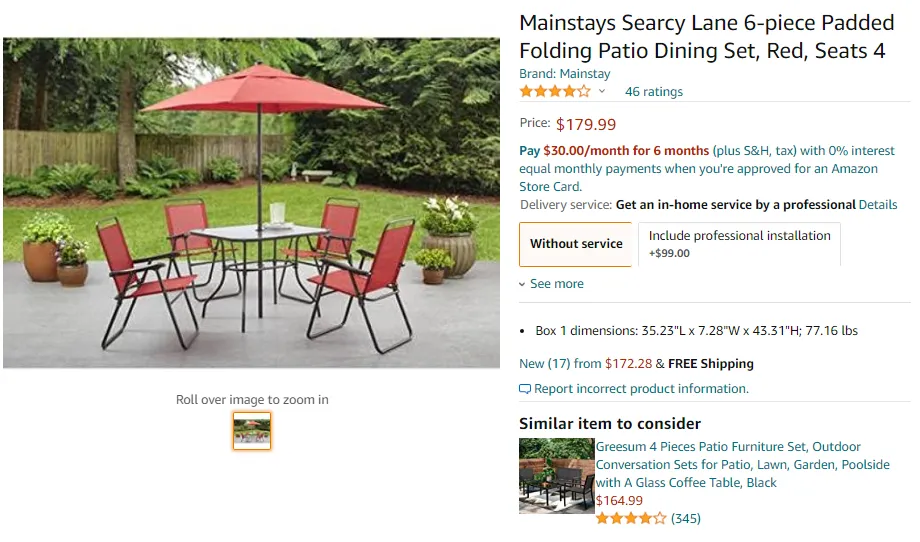Image resolution: width=920 pixels, height=542 pixels.
Task: Click the Report incorrect product information link
Action: 641,389
